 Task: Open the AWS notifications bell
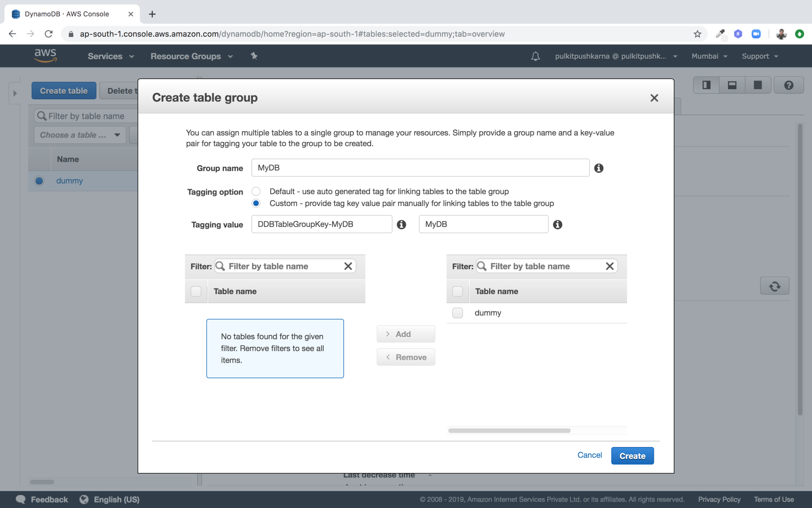click(535, 56)
